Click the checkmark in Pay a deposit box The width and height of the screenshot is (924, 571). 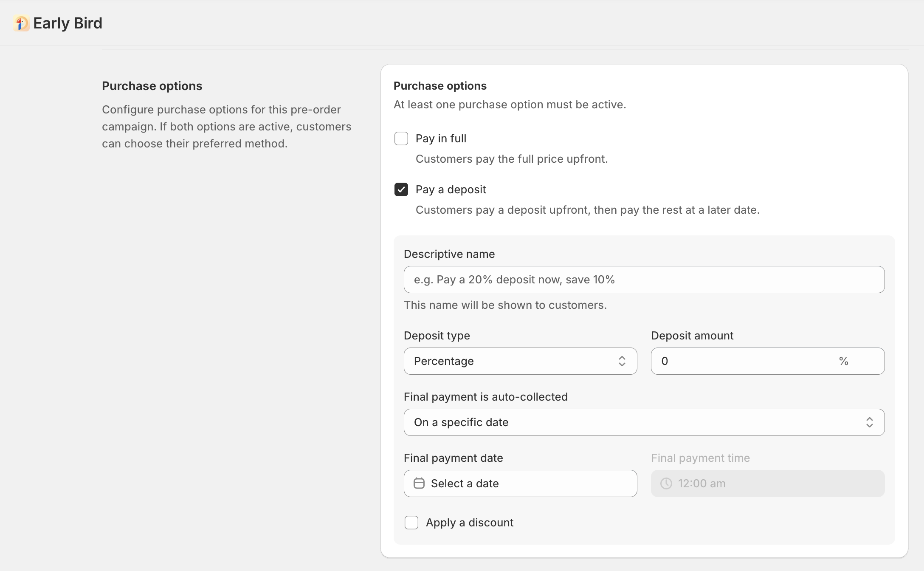click(401, 189)
